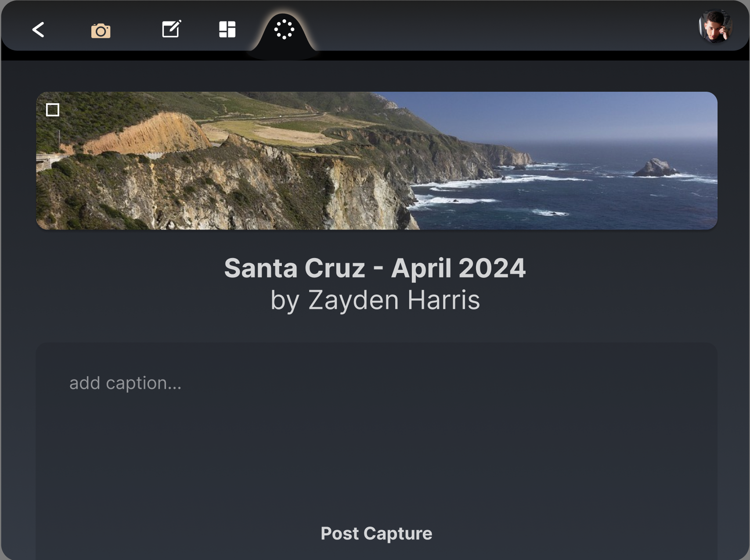
Task: Navigate back to the previous screen
Action: 38,30
